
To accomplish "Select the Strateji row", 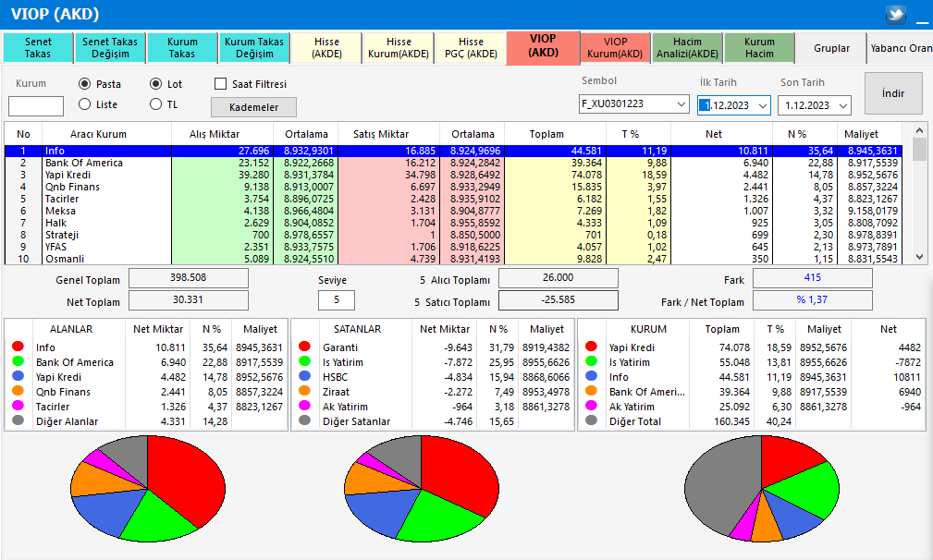I will [453, 235].
